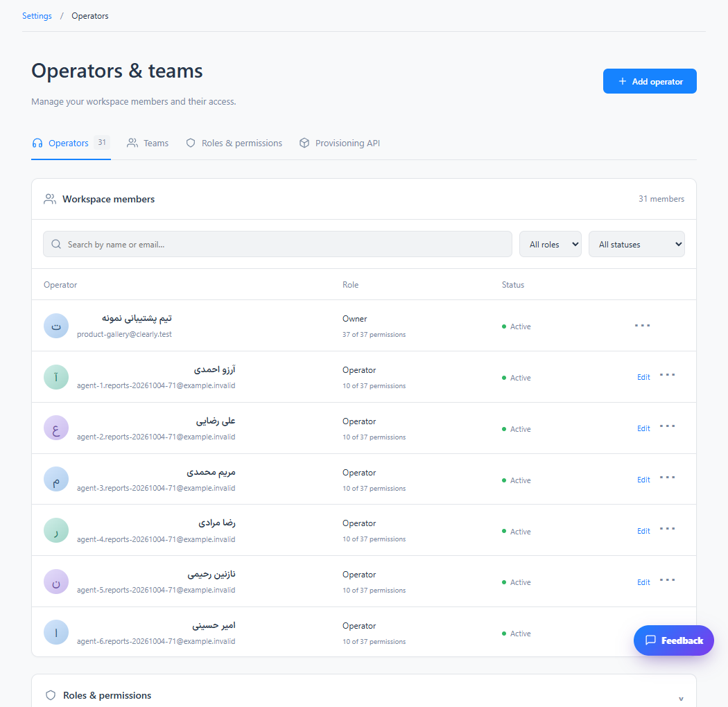Switch to the Teams tab
Viewport: 728px width, 707px height.
click(148, 143)
